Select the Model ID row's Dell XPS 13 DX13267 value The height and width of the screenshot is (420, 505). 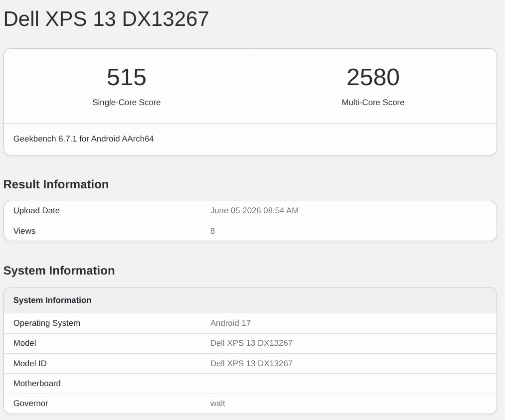point(251,363)
